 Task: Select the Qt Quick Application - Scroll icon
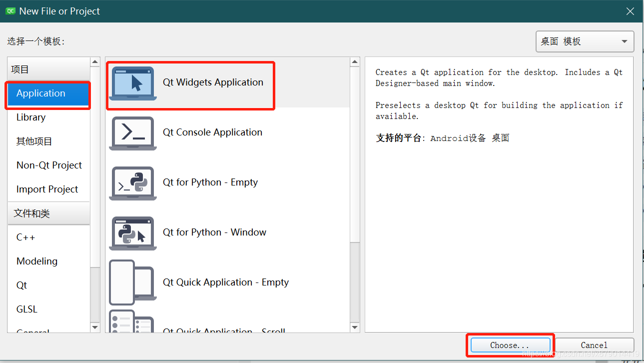click(x=132, y=321)
